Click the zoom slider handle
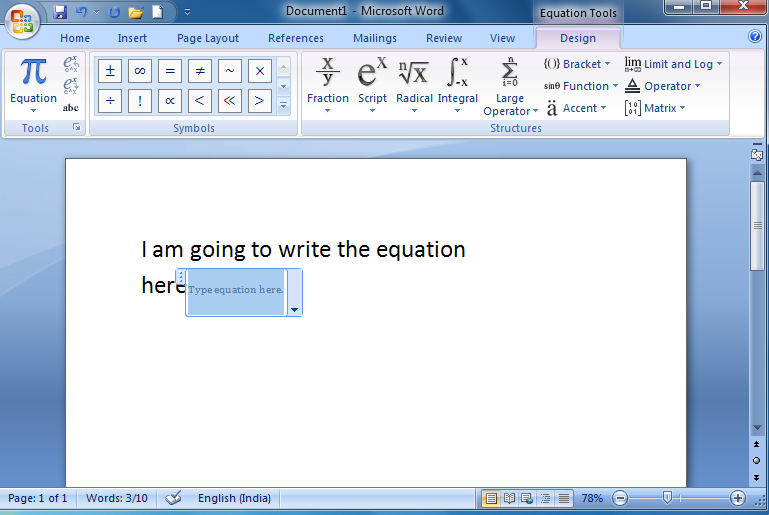 (667, 498)
